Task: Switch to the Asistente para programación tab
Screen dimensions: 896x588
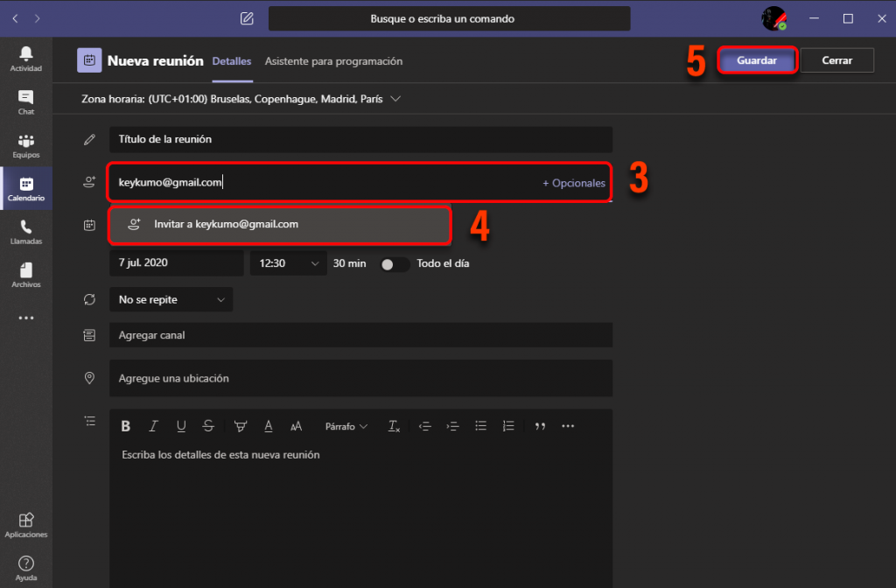Action: (334, 61)
